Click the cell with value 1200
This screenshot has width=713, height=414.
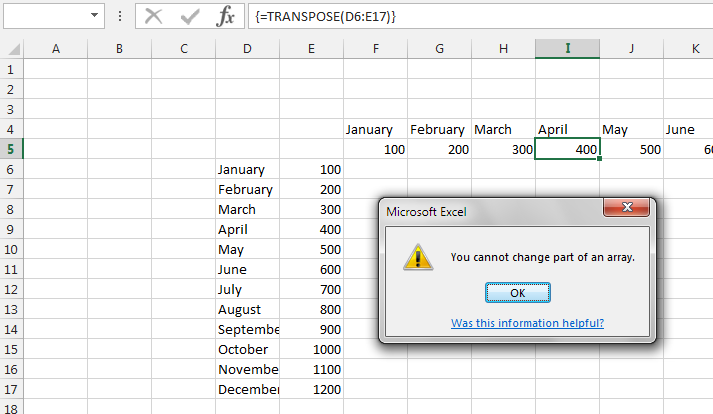tap(312, 389)
